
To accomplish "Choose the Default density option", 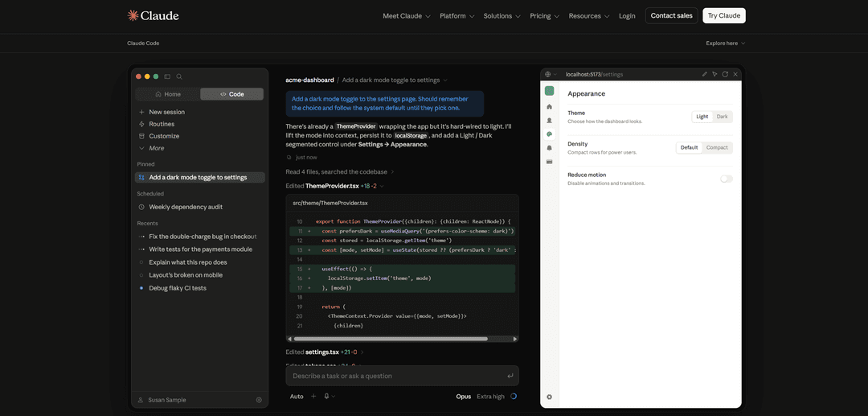I will coord(690,148).
